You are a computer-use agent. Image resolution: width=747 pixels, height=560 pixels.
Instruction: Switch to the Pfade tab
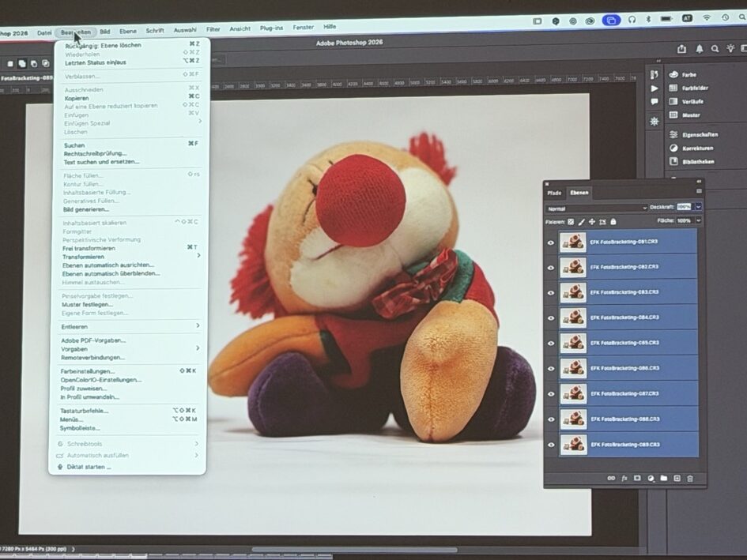[x=554, y=193]
